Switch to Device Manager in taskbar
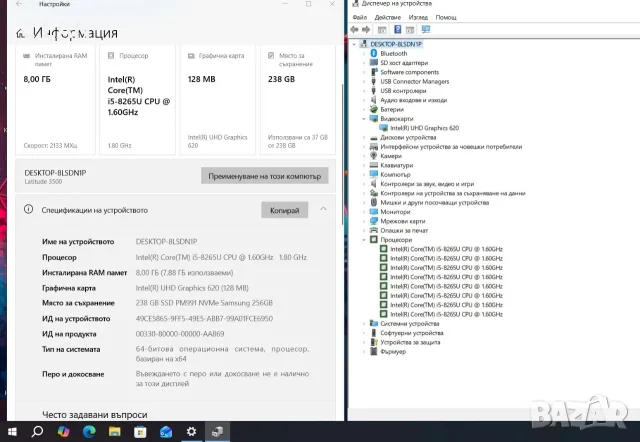The width and height of the screenshot is (640, 442). (x=217, y=431)
